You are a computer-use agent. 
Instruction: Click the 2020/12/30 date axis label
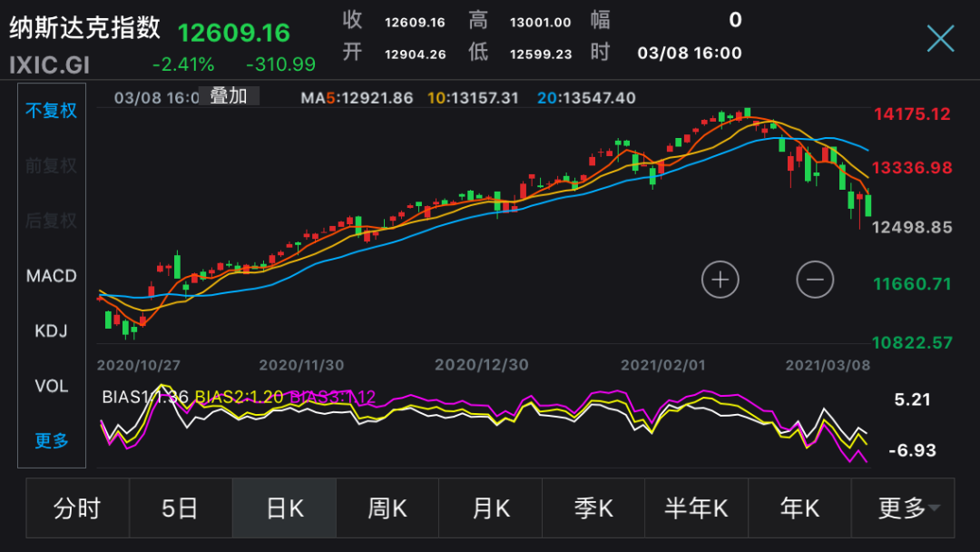coord(481,365)
